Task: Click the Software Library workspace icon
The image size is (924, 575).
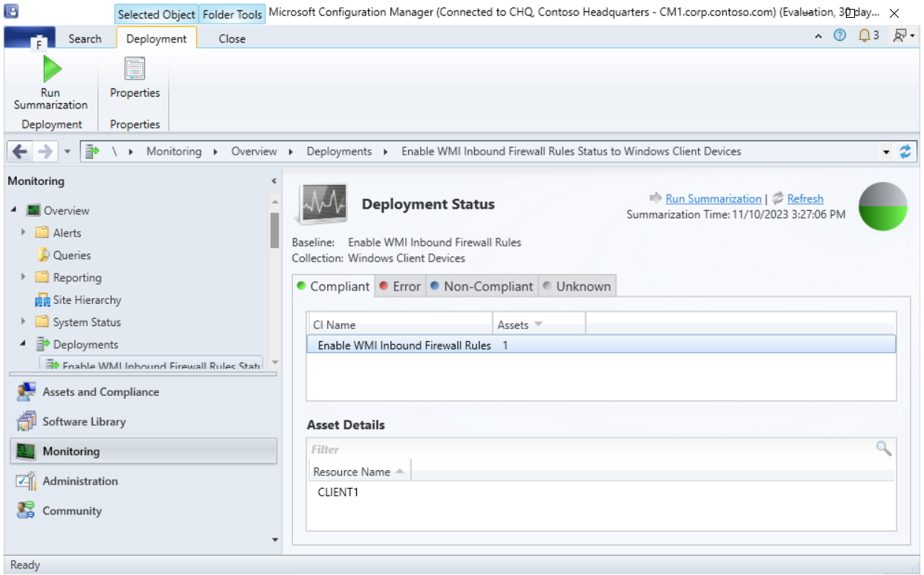Action: (x=26, y=422)
